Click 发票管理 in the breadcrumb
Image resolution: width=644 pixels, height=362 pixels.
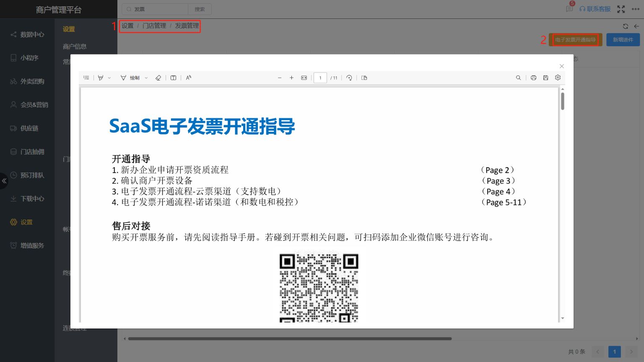pyautogui.click(x=187, y=26)
